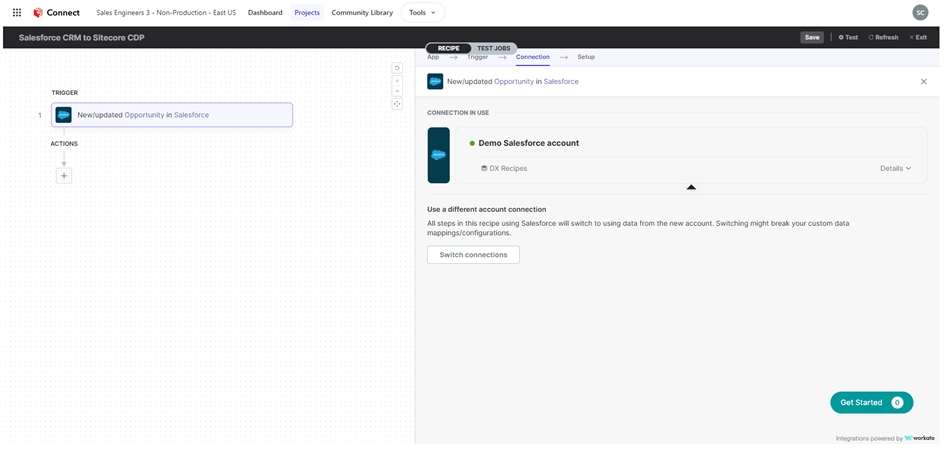Expand connection Details chevron
This screenshot has width=945, height=450.
pyautogui.click(x=908, y=169)
